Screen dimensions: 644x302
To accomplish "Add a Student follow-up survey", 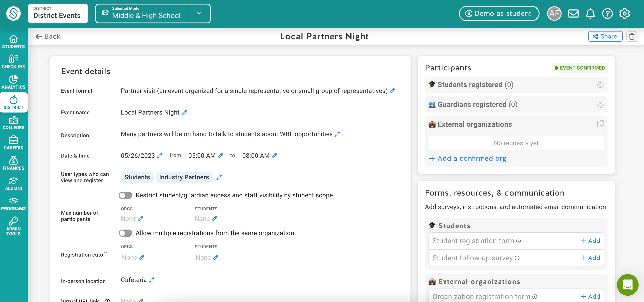I will click(x=590, y=258).
